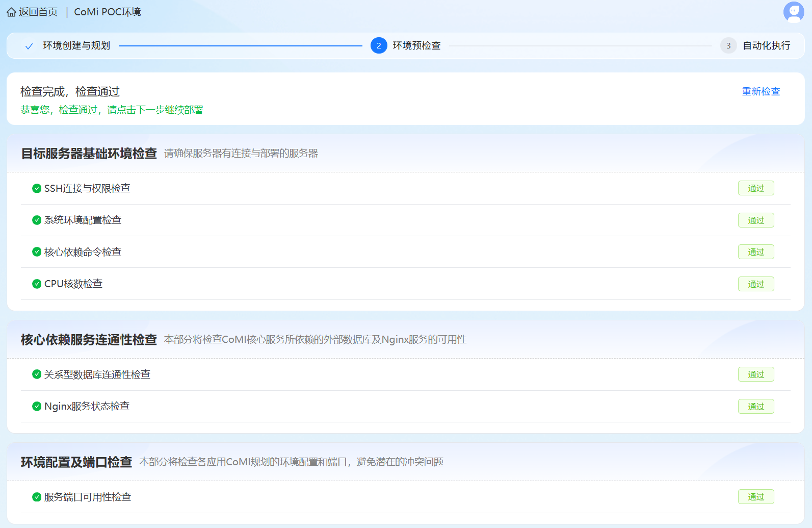Screen dimensions: 812x528
Task: Click the checkmark icon for 环境创建与规划 step
Action: [29, 46]
